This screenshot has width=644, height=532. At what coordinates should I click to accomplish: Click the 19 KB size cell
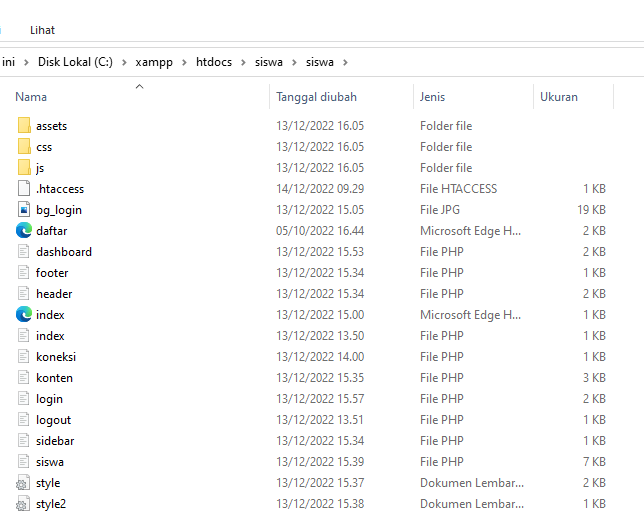click(591, 210)
